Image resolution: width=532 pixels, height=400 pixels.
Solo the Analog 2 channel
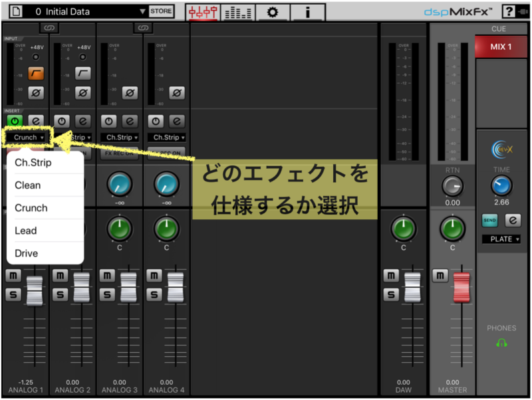[61, 294]
